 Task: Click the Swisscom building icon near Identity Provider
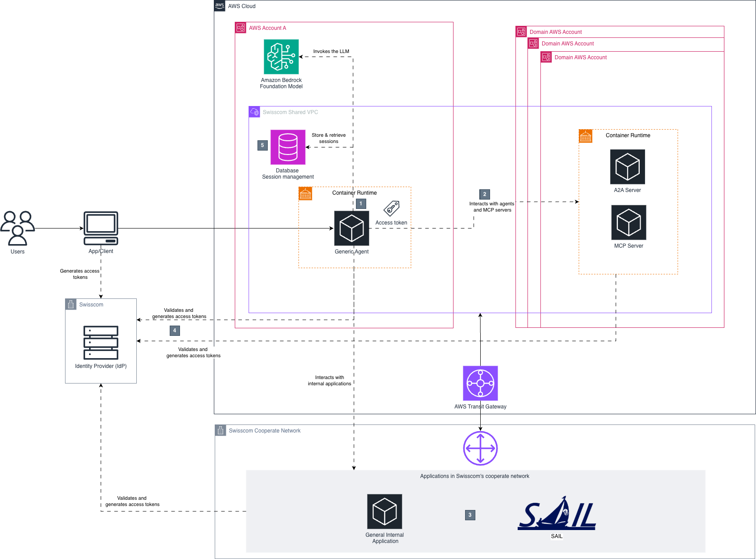[x=71, y=304]
